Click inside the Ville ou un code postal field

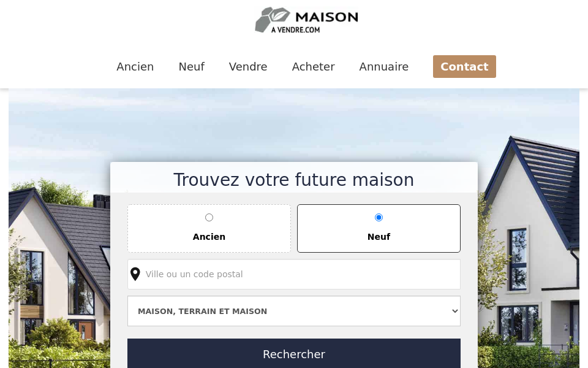(x=294, y=274)
